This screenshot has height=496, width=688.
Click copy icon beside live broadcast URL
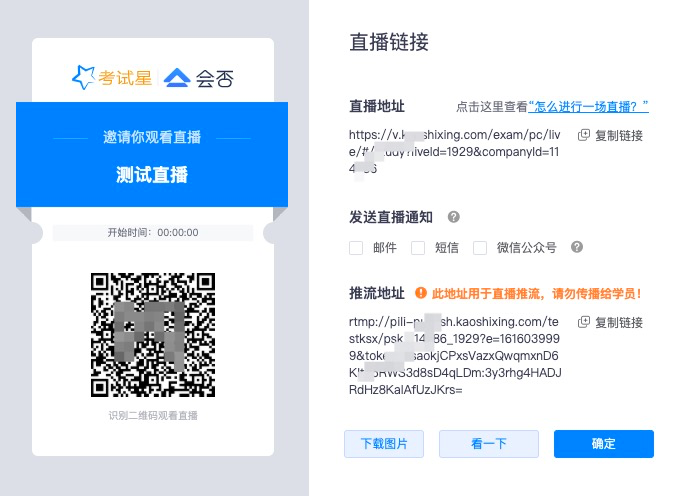pyautogui.click(x=584, y=135)
